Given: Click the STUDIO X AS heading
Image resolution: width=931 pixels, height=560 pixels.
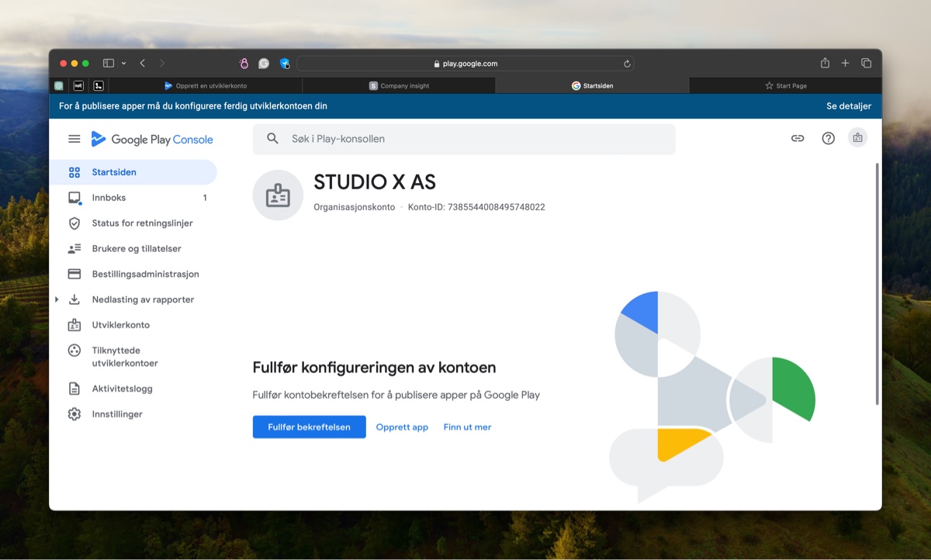Looking at the screenshot, I should coord(375,183).
